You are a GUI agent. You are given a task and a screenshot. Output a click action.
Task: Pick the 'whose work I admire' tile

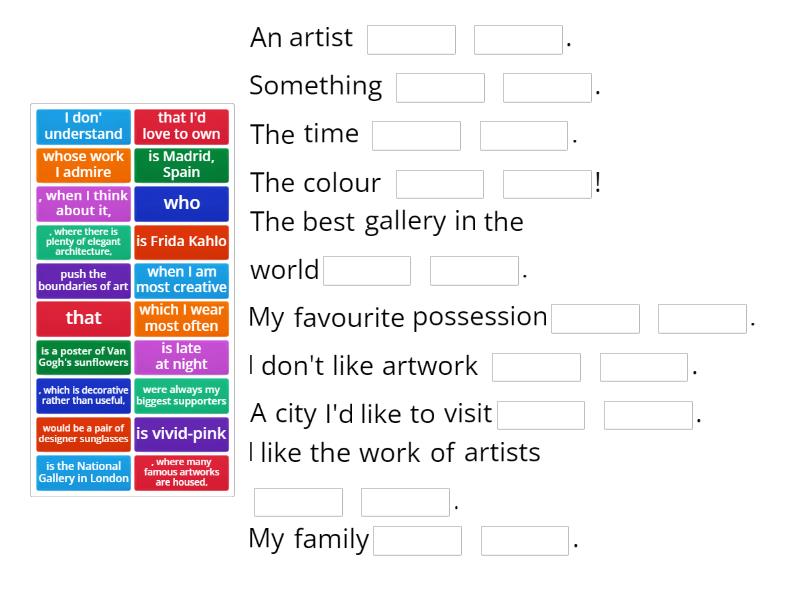point(84,165)
